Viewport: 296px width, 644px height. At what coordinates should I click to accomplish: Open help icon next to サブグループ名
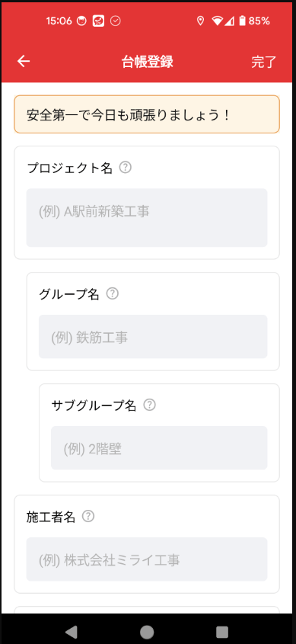click(150, 405)
